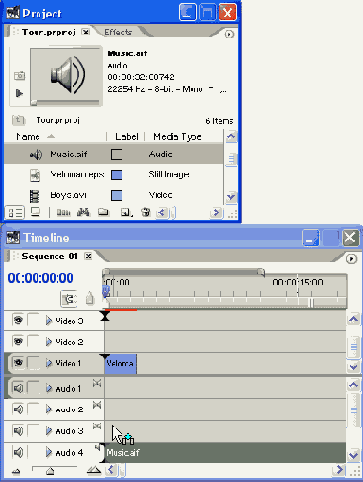This screenshot has height=482, width=363.
Task: Sort by the Media Type column header
Action: tap(177, 137)
